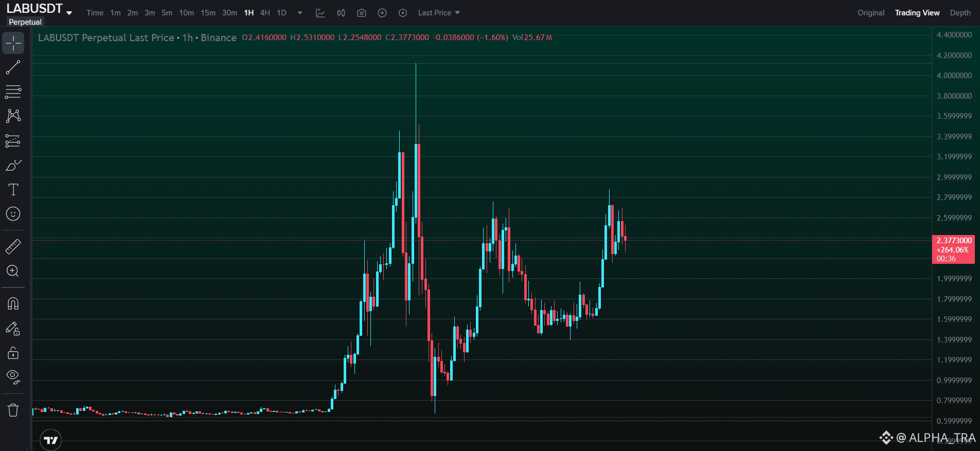
Task: Click the H2.5310000 high value in legend
Action: 312,38
